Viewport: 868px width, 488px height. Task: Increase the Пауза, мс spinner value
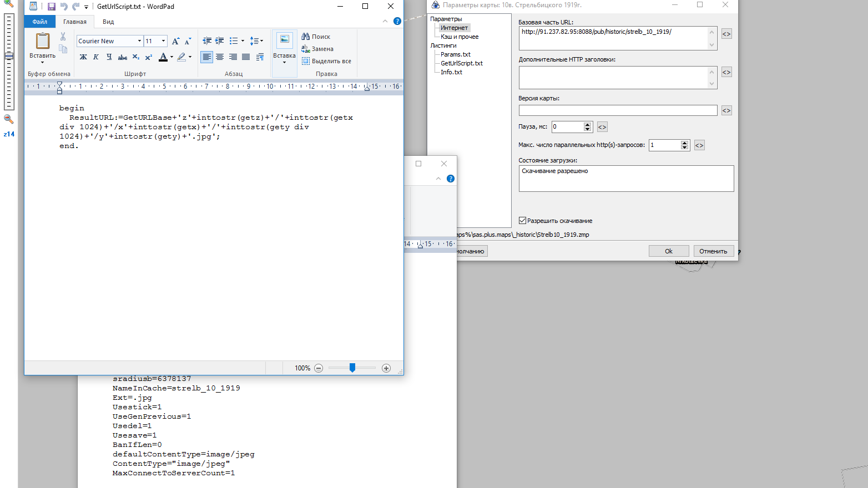pos(587,124)
